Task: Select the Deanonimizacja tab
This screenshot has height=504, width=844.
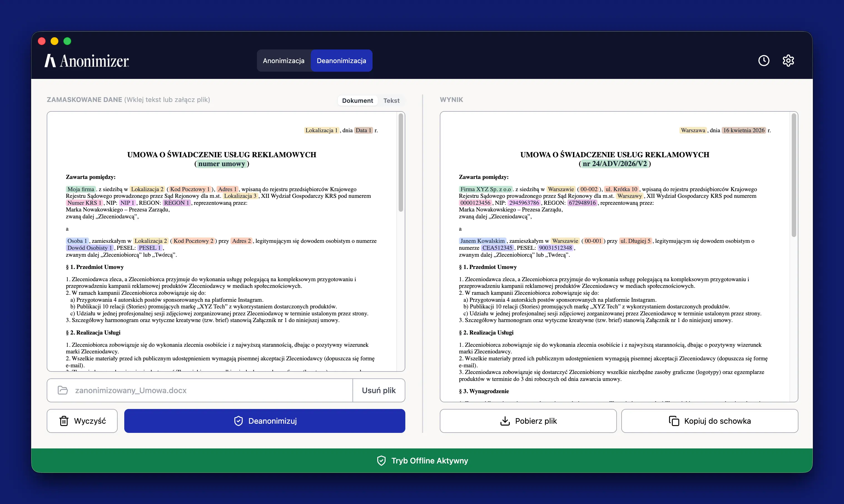Action: [341, 61]
